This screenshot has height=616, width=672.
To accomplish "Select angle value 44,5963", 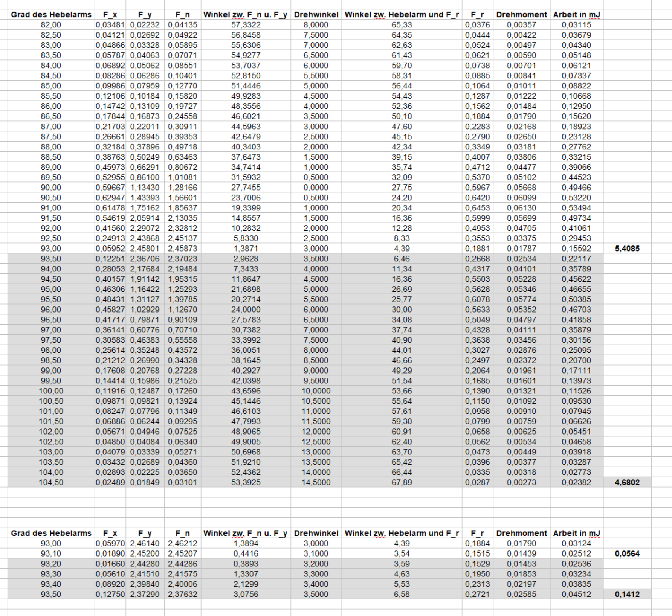I will point(246,127).
